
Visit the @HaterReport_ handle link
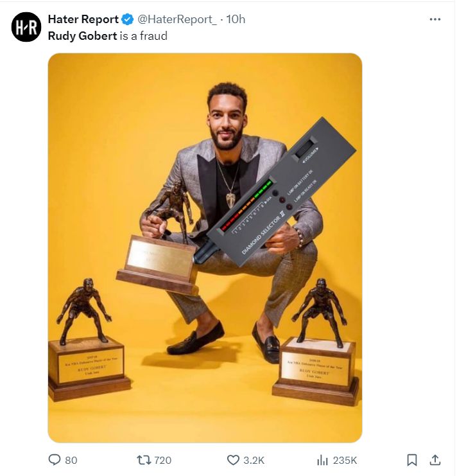[177, 19]
